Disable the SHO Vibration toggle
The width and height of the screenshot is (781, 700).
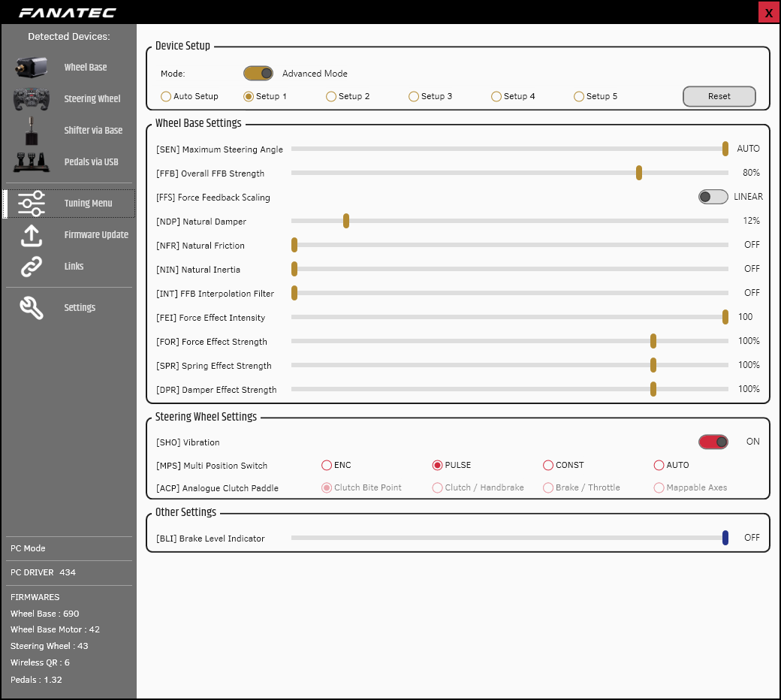point(713,442)
